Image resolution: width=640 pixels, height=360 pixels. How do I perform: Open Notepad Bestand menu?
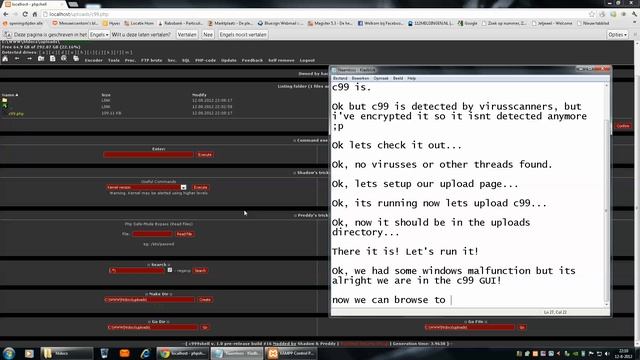coord(340,78)
